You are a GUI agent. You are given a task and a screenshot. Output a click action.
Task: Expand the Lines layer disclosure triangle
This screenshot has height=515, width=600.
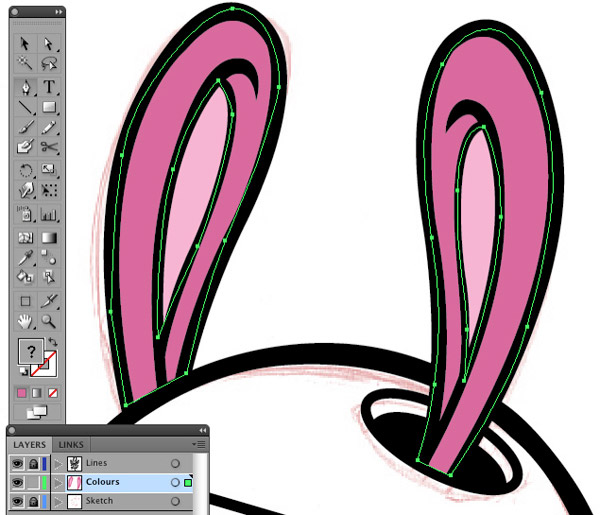(58, 464)
